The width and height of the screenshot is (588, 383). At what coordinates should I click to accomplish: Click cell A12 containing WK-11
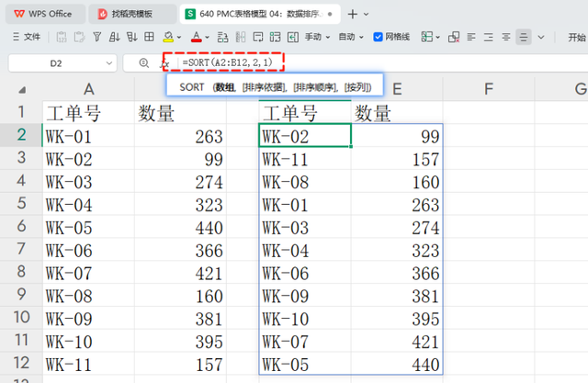coord(88,364)
